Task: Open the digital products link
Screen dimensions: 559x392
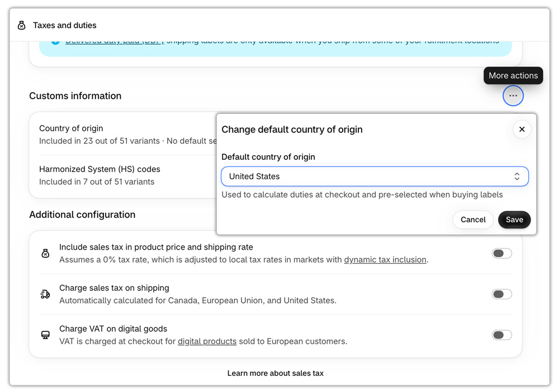Action: pos(207,341)
